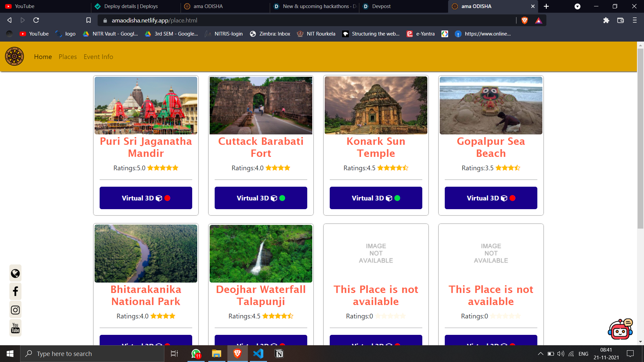Image resolution: width=644 pixels, height=362 pixels.
Task: Click the globe icon in social sidebar
Action: pos(15,274)
